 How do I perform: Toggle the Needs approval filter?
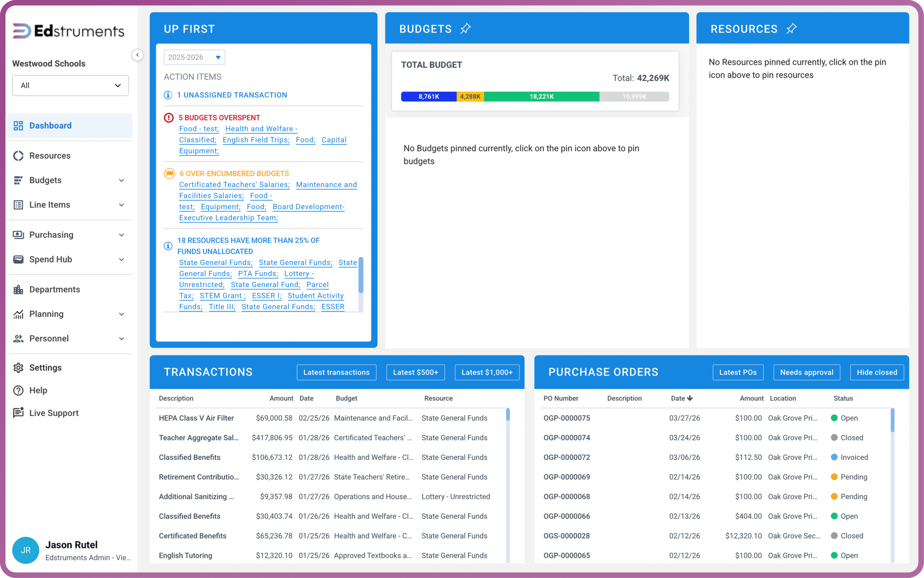coord(807,372)
